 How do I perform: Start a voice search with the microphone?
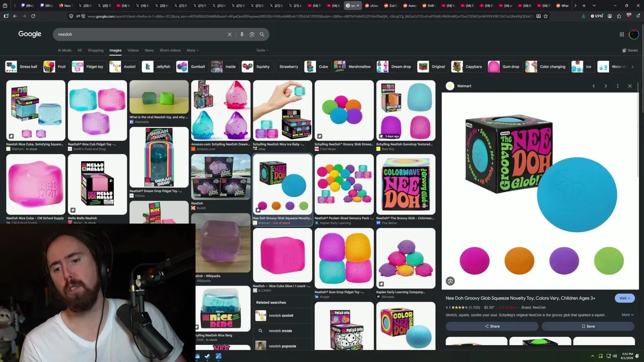pyautogui.click(x=242, y=34)
